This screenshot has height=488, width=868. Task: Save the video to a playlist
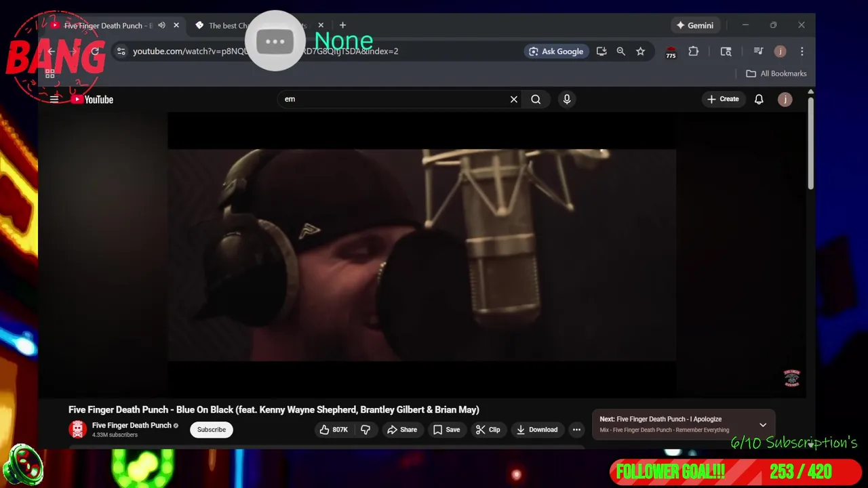click(x=446, y=430)
